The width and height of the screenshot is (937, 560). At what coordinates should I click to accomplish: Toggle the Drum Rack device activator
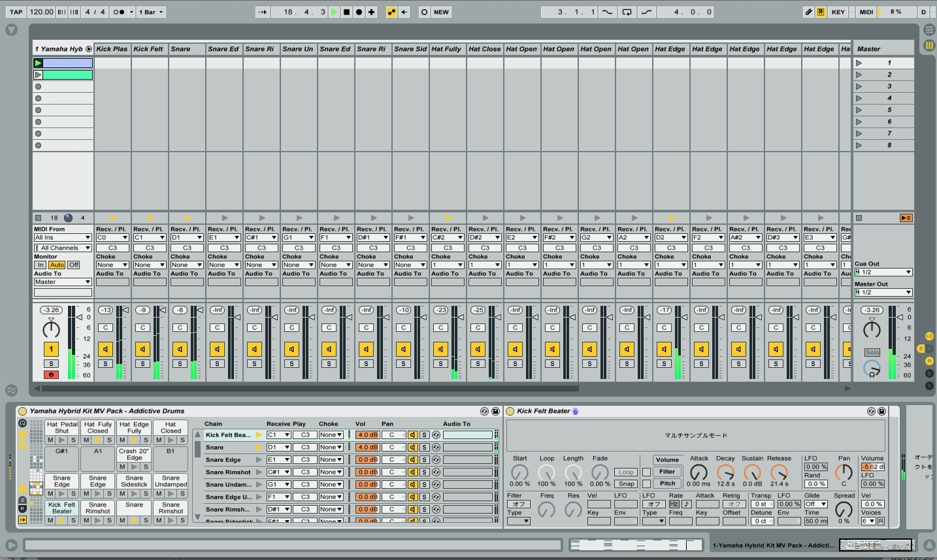[22, 411]
